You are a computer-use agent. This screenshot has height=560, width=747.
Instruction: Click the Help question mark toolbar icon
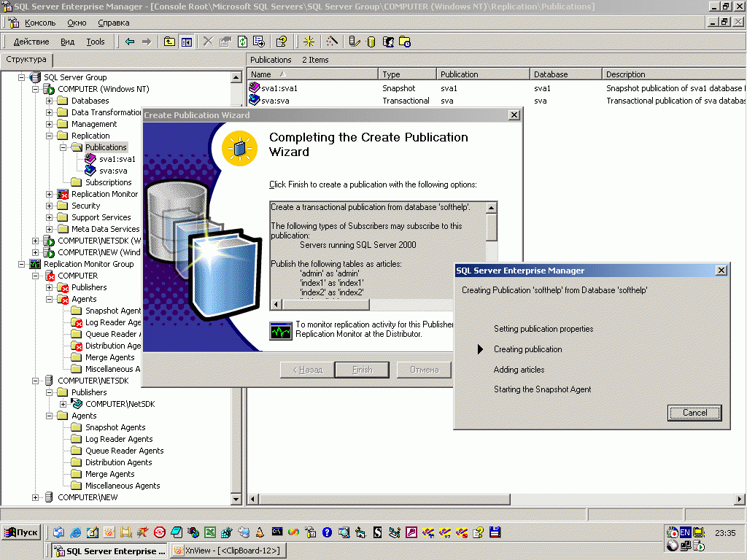click(281, 42)
